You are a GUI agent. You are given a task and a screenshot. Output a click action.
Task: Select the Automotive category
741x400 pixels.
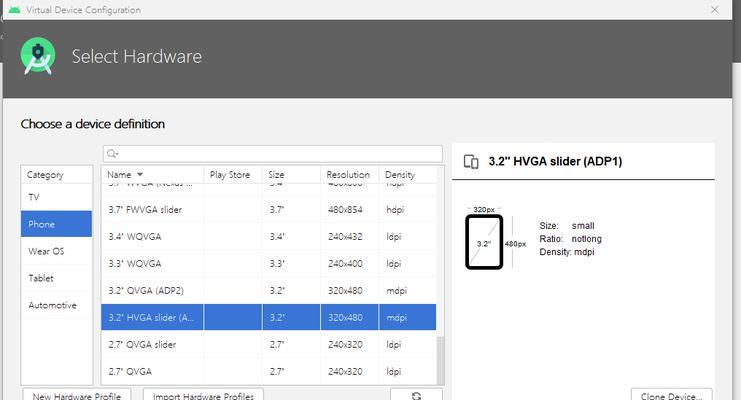57,305
